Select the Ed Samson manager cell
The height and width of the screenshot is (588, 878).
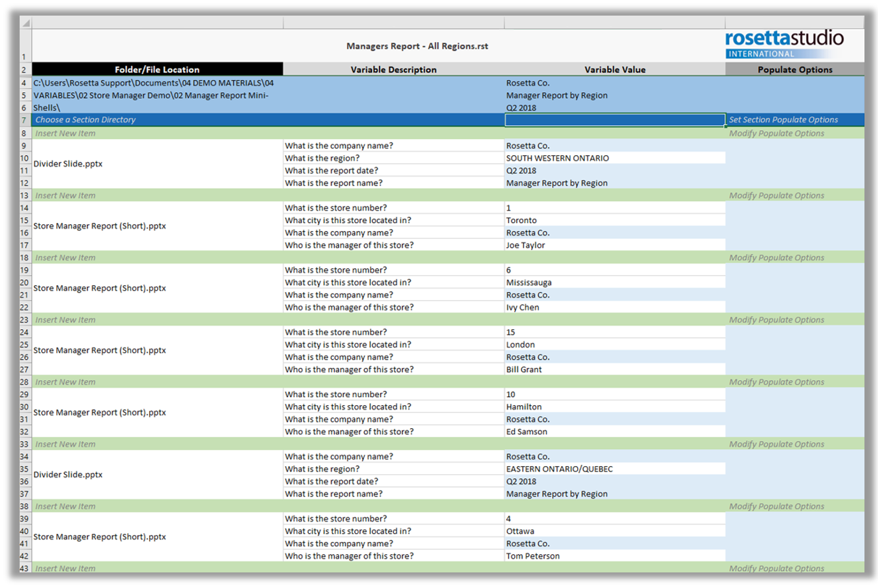coord(614,432)
